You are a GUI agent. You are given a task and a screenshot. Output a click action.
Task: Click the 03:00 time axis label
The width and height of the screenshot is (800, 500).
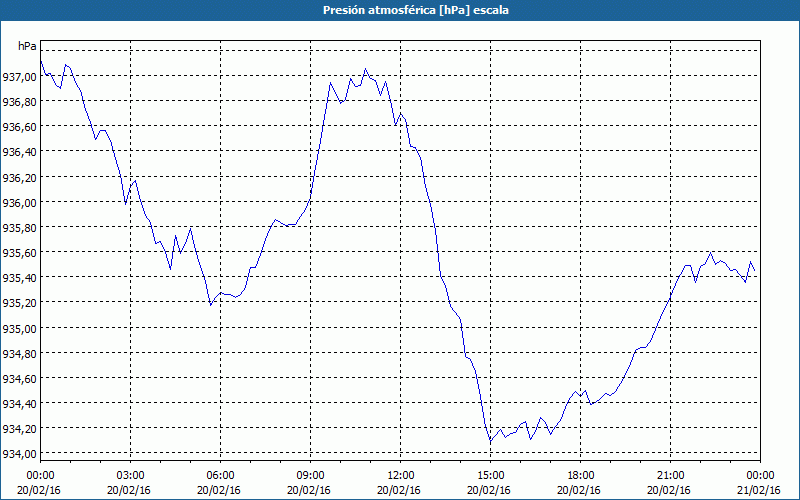point(131,476)
